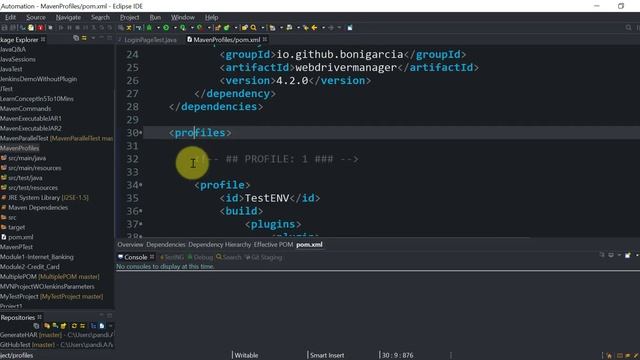Open the Source menu
Screen dimensions: 640x360
tap(36, 17)
